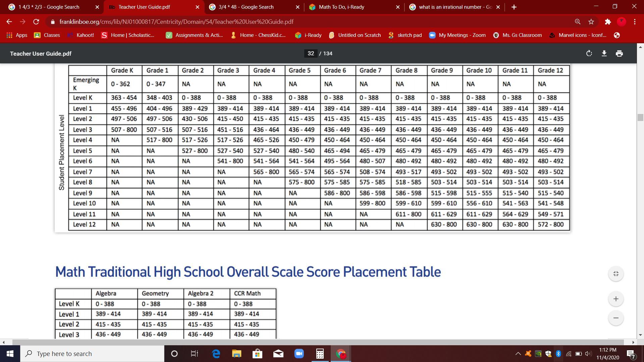The height and width of the screenshot is (362, 644).
Task: Print the PDF document
Action: pos(619,54)
